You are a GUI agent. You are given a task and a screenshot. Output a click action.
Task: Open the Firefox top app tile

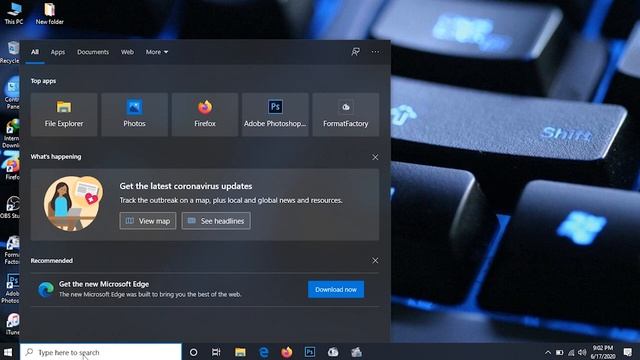click(205, 114)
